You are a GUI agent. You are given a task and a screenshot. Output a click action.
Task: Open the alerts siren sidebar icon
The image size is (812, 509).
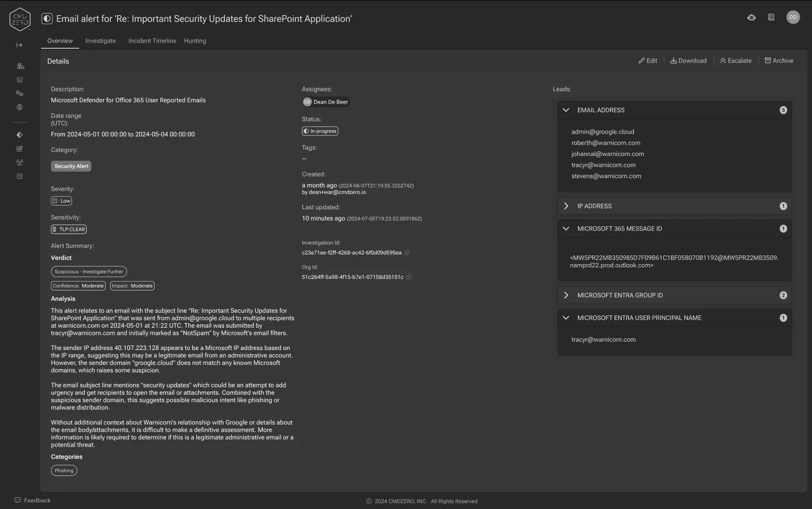[20, 80]
